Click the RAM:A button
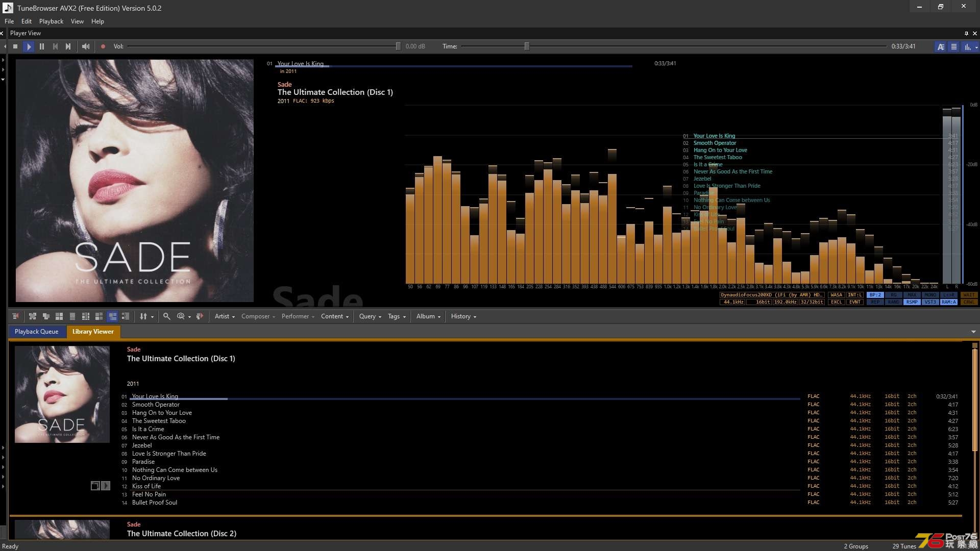 click(949, 302)
